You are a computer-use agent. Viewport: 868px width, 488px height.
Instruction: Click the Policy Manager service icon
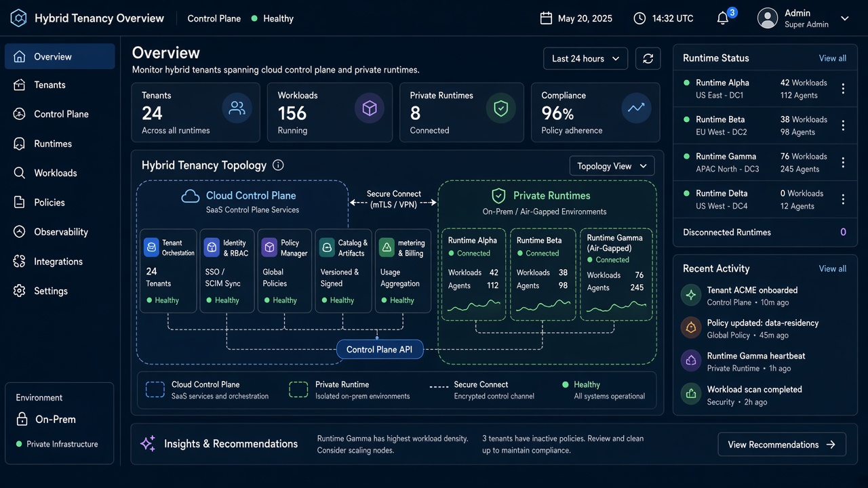coord(270,247)
